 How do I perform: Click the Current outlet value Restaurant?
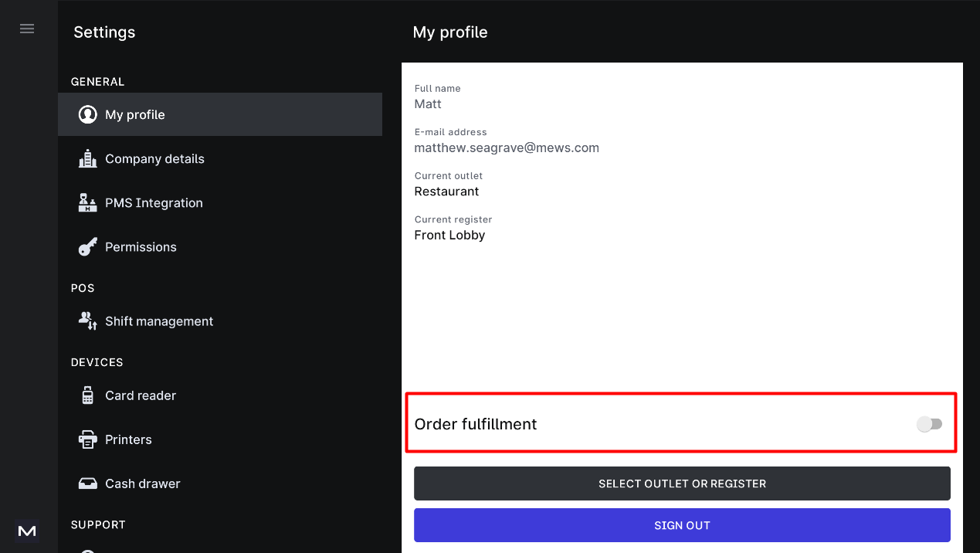click(x=446, y=191)
